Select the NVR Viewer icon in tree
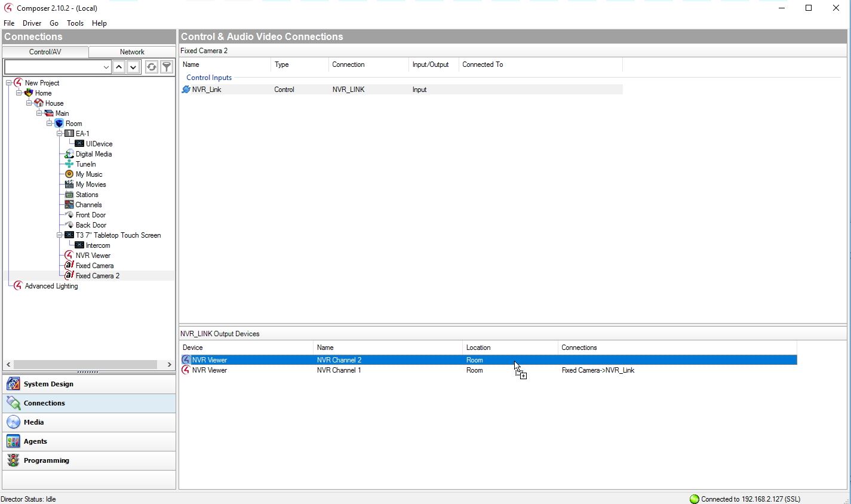851x504 pixels. tap(69, 256)
